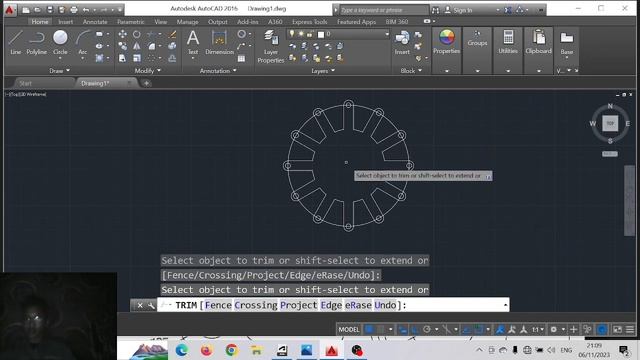Select the Stretch tool
Image resolution: width=640 pixels, height=360 pixels.
(x=122, y=58)
